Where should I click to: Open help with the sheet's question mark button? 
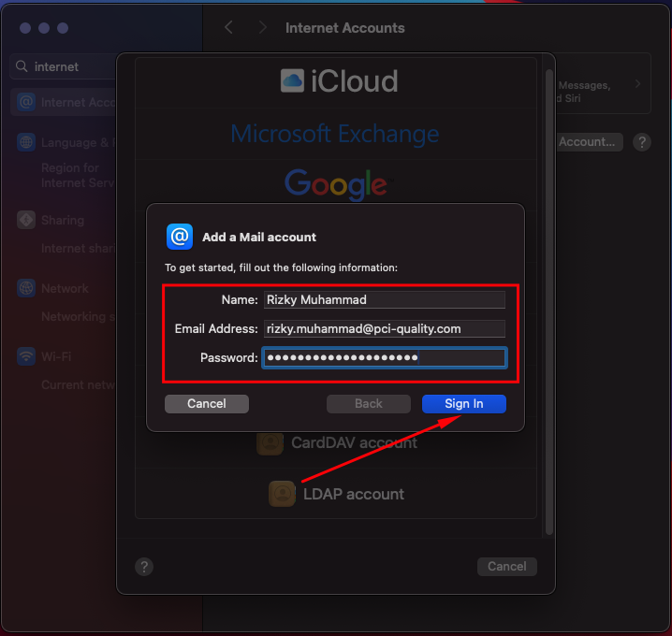(x=144, y=567)
